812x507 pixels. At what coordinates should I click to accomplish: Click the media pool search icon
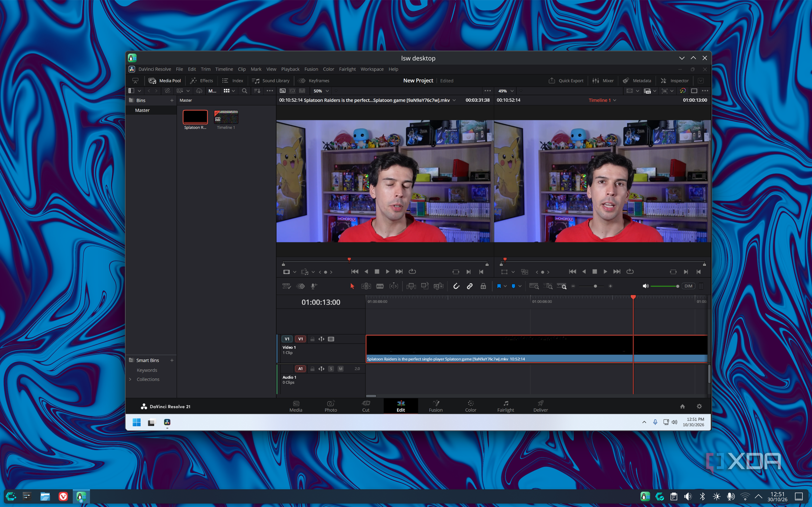coord(245,91)
